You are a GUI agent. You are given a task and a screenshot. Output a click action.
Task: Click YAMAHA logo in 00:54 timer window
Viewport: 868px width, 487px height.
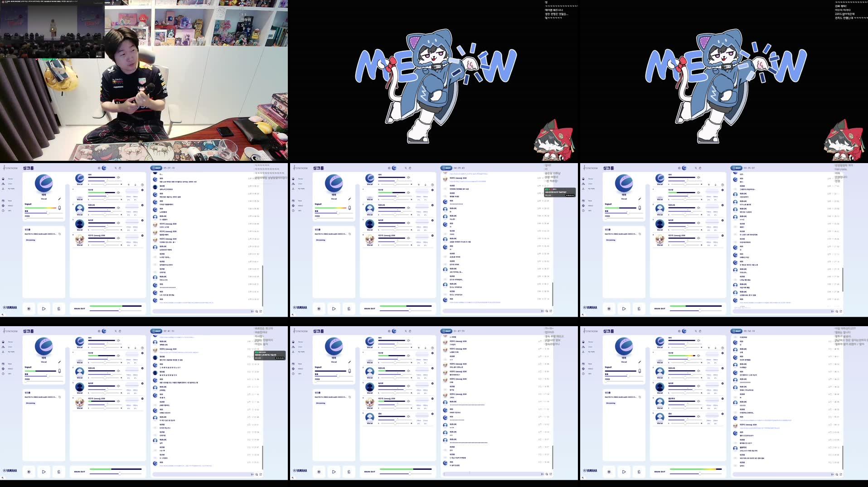click(590, 471)
